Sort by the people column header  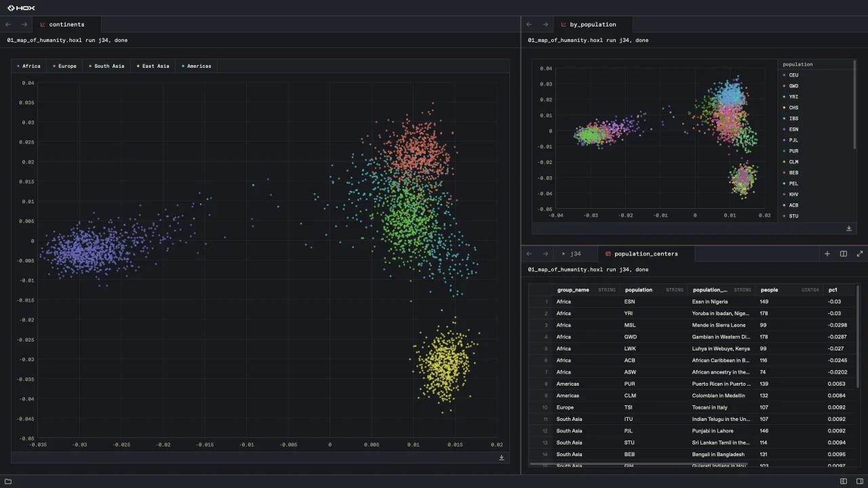[789, 290]
